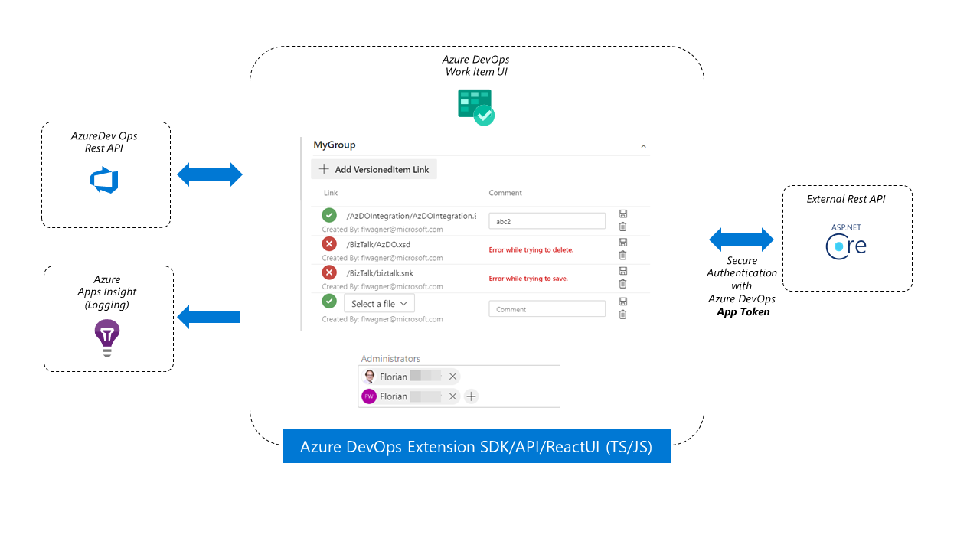Click the empty Comment input field

coord(547,309)
